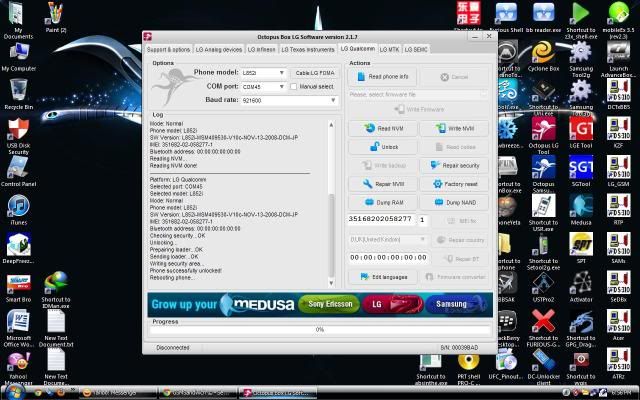Click the Dump RAM button

382,202
